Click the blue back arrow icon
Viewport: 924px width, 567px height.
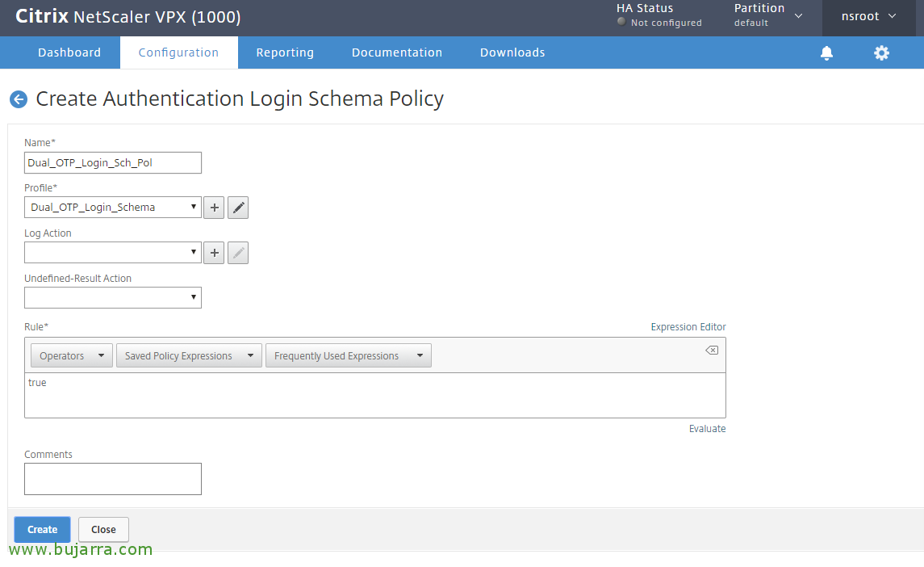pos(19,99)
